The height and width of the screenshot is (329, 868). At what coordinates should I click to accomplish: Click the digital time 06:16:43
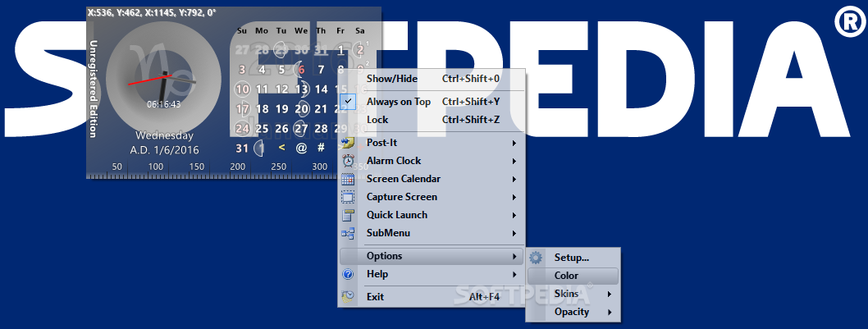click(164, 104)
